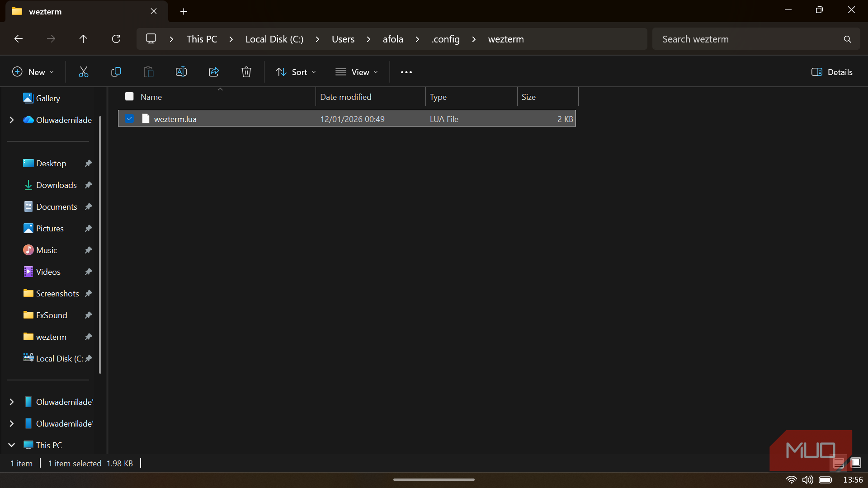Click the Delete trash icon
The height and width of the screenshot is (488, 868).
pos(246,72)
